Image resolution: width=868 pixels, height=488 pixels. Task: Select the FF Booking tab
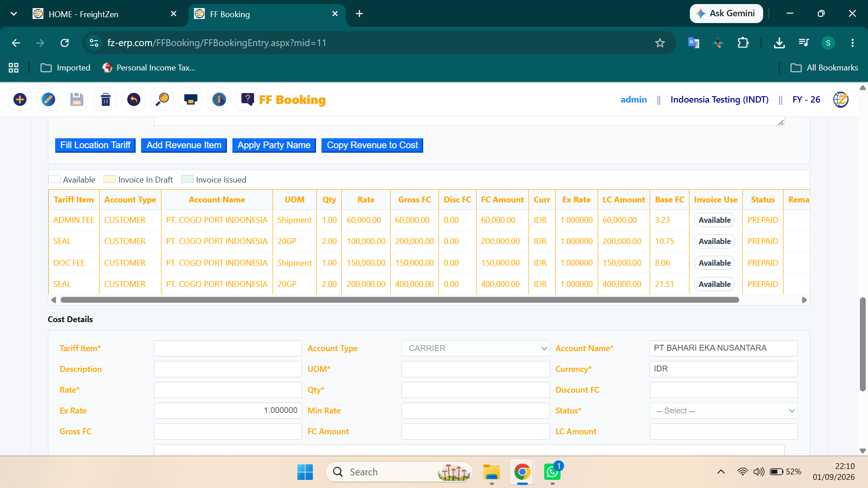click(267, 14)
